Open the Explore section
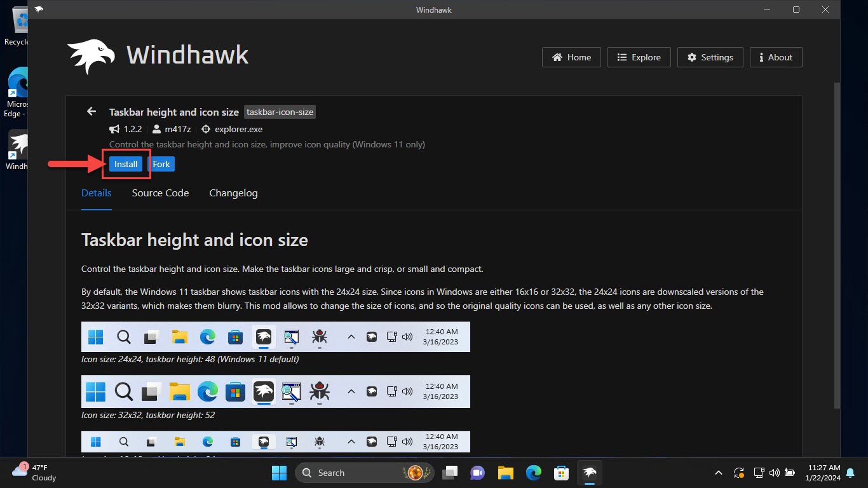Viewport: 868px width, 488px height. [x=639, y=57]
